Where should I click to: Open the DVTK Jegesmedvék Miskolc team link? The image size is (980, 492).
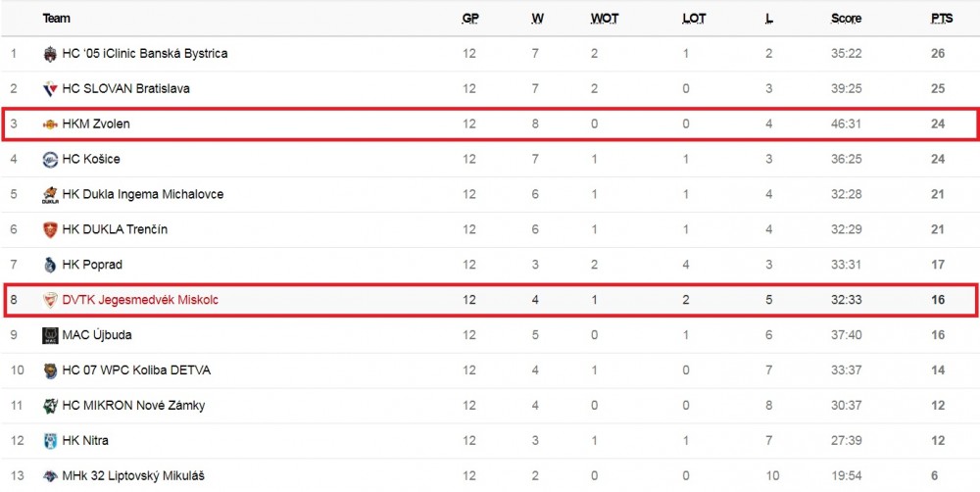140,300
